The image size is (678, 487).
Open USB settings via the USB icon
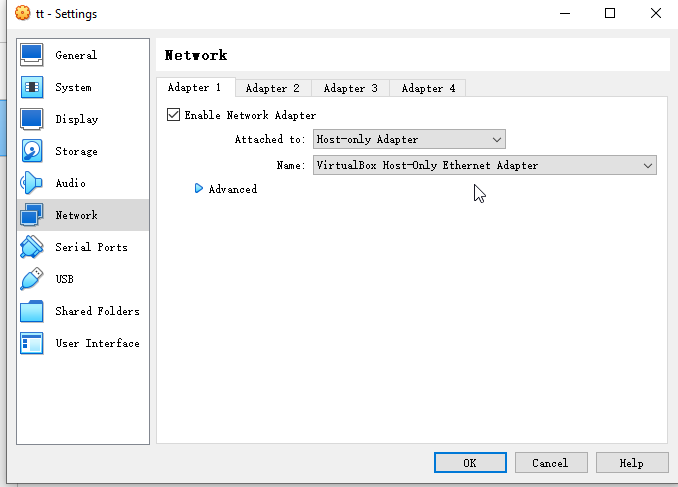click(x=32, y=279)
